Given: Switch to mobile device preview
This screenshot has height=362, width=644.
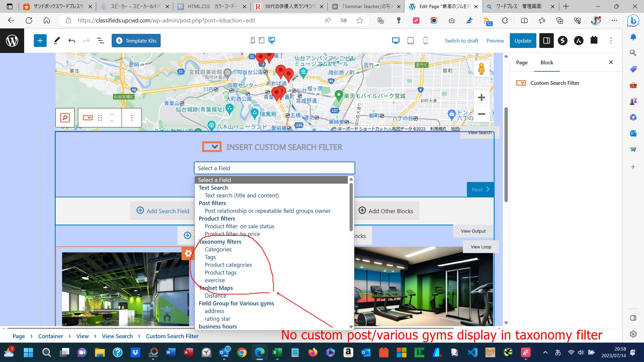Looking at the screenshot, I should (425, 41).
